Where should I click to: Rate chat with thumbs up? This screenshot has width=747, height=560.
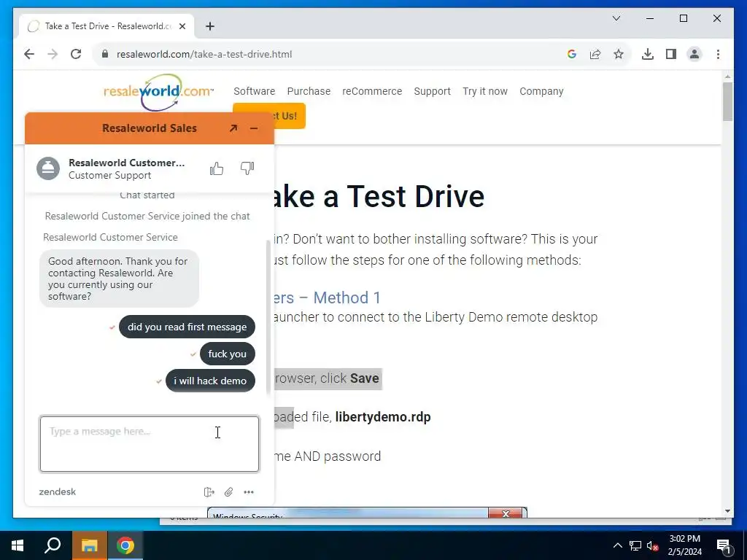pos(216,168)
